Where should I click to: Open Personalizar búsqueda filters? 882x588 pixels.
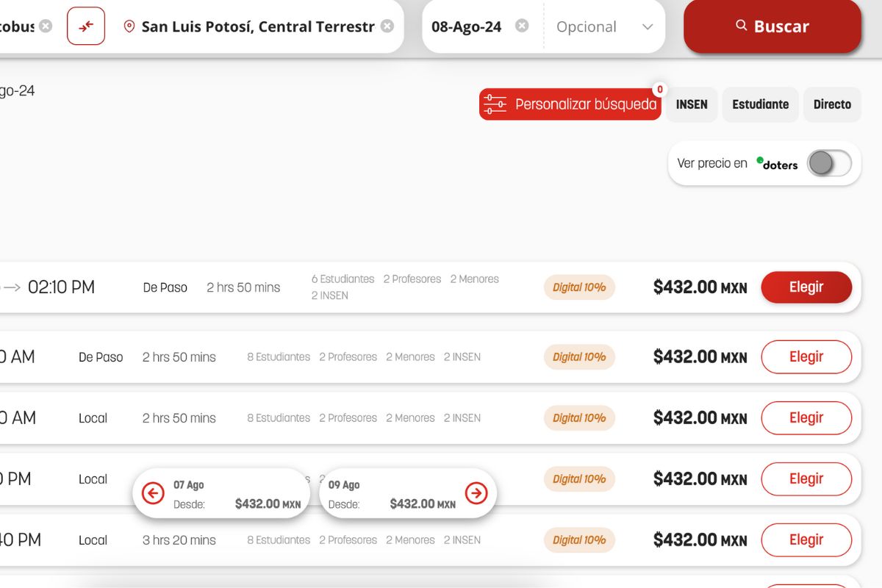570,104
